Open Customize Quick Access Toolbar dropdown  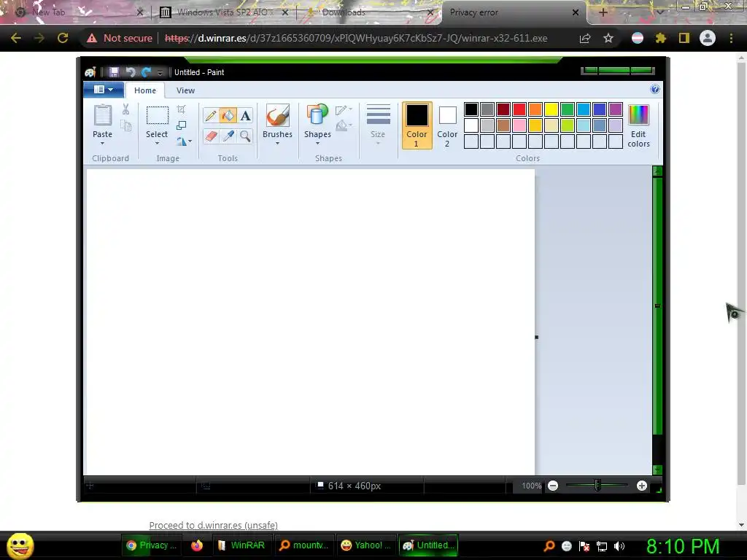point(160,72)
